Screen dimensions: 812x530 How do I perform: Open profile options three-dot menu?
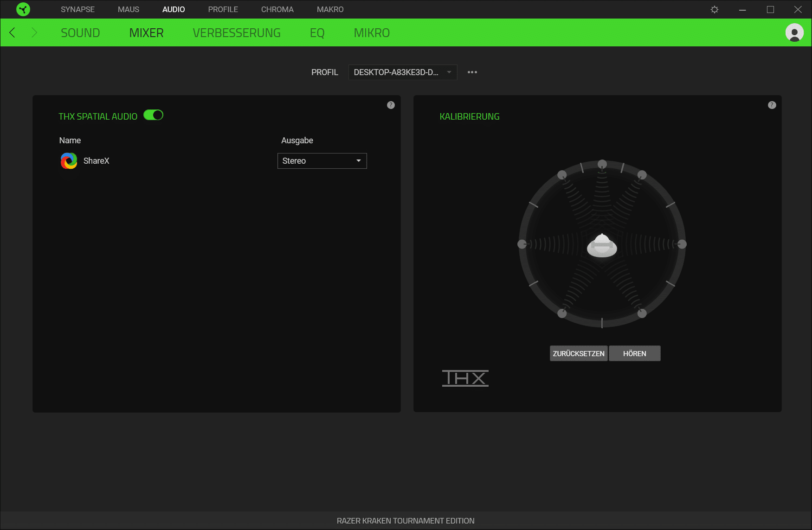(472, 72)
